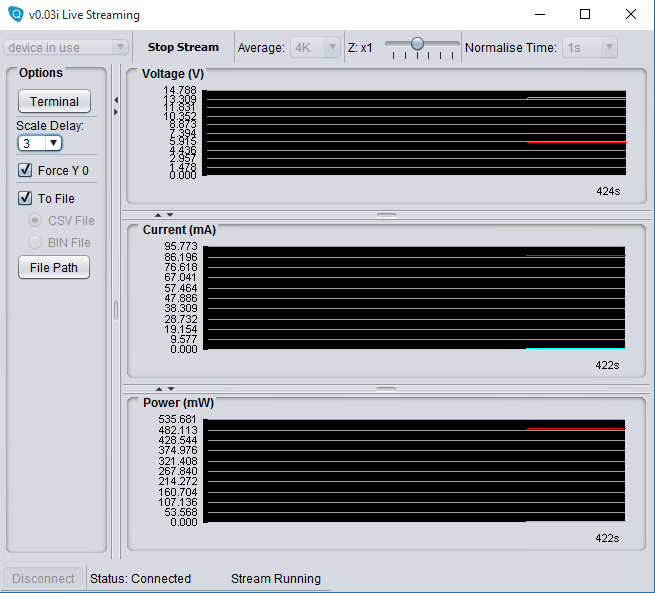Expand the Normalise Time dropdown
The width and height of the screenshot is (655, 593).
coord(590,47)
